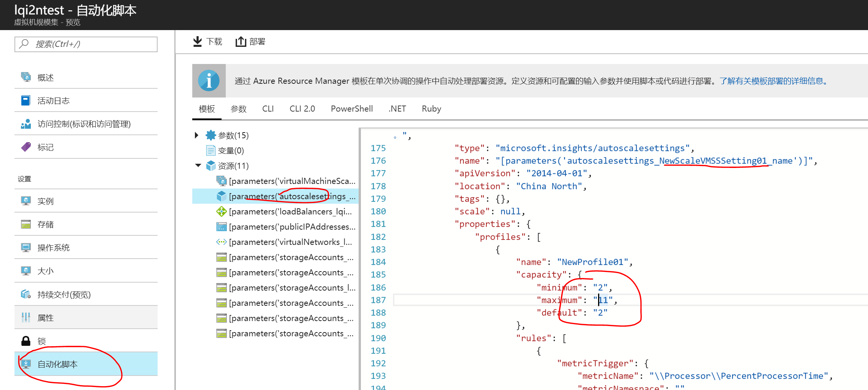Collapse the 资源(11) tree node
Viewport: 868px width, 390px height.
pos(198,166)
